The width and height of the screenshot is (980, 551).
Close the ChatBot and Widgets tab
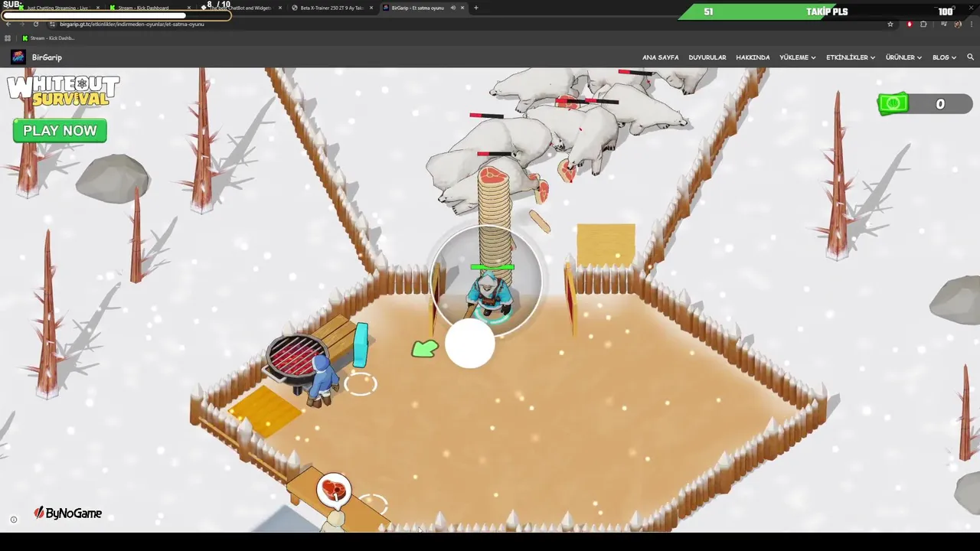point(280,8)
